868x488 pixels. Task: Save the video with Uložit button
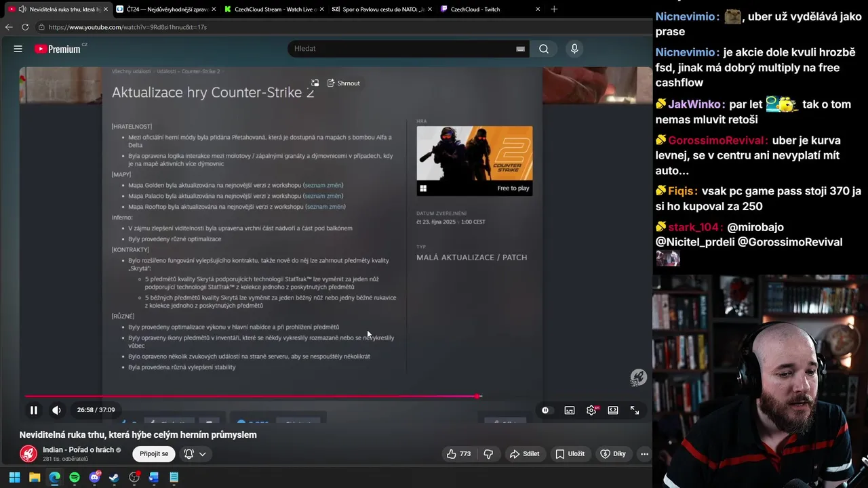pos(570,454)
